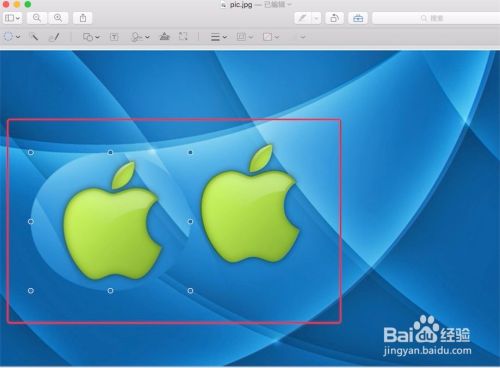
Task: Select the Sketch pen tool
Action: point(54,37)
